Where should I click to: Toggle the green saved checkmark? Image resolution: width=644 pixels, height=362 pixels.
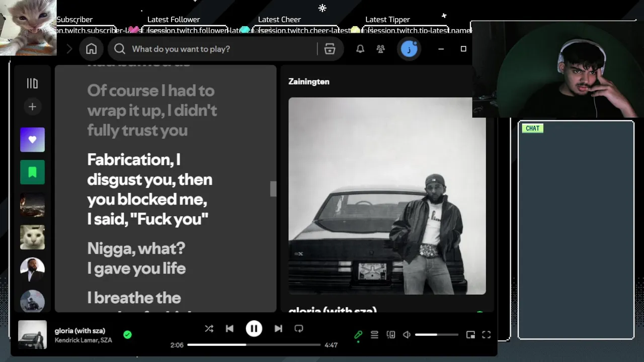coord(127,334)
